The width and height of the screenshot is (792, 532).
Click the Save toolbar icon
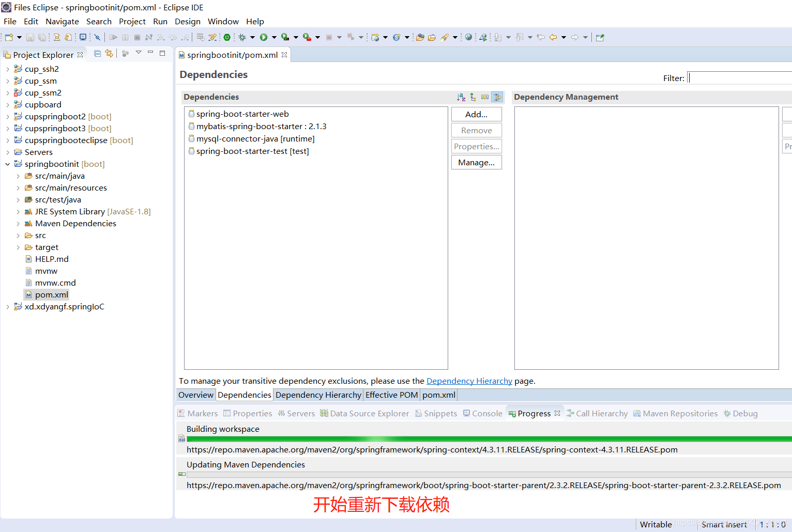30,37
